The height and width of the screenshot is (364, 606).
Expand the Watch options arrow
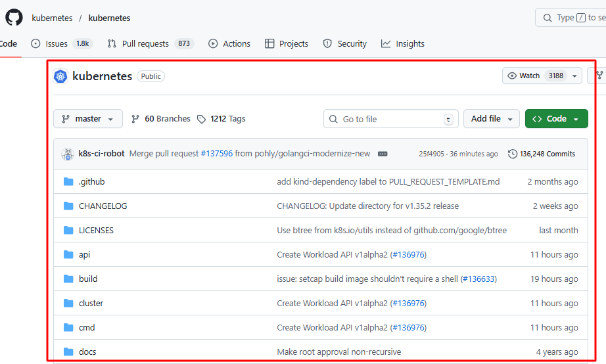[574, 76]
